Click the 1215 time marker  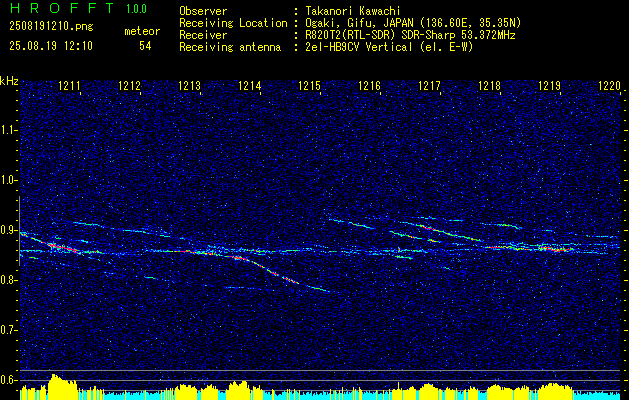tap(310, 86)
